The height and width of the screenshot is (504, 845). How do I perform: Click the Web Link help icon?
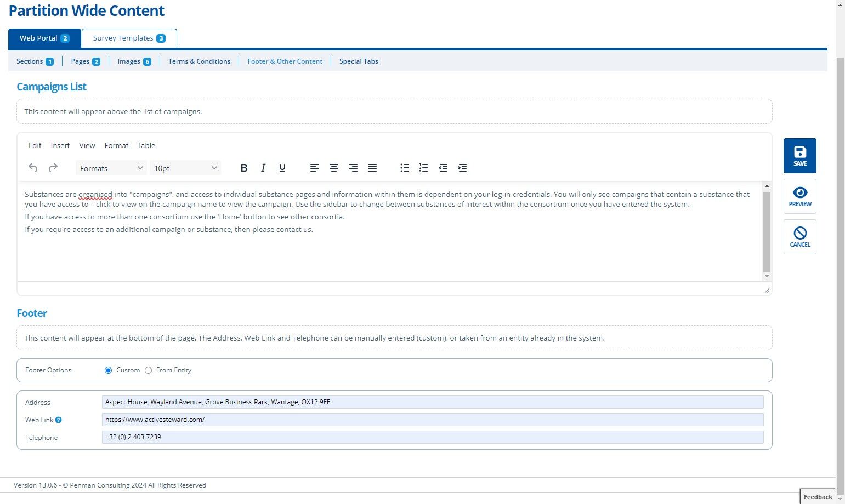click(59, 420)
